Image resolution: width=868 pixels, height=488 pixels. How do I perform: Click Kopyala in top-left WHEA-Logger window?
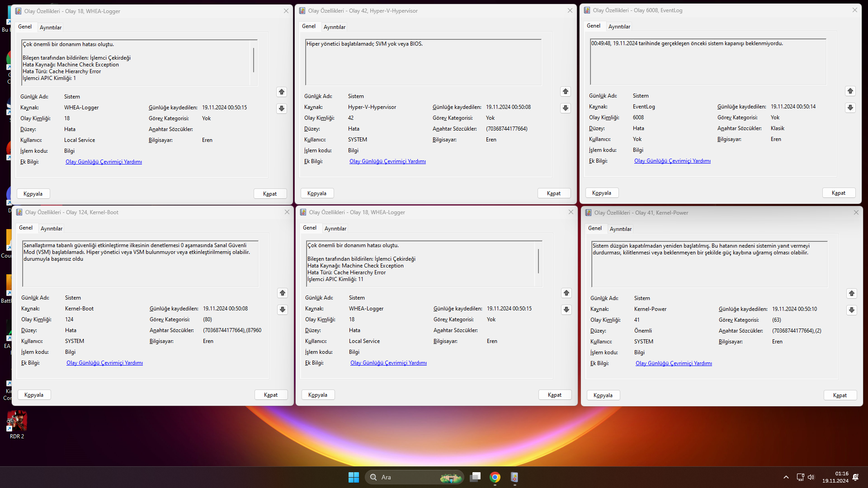tap(33, 194)
